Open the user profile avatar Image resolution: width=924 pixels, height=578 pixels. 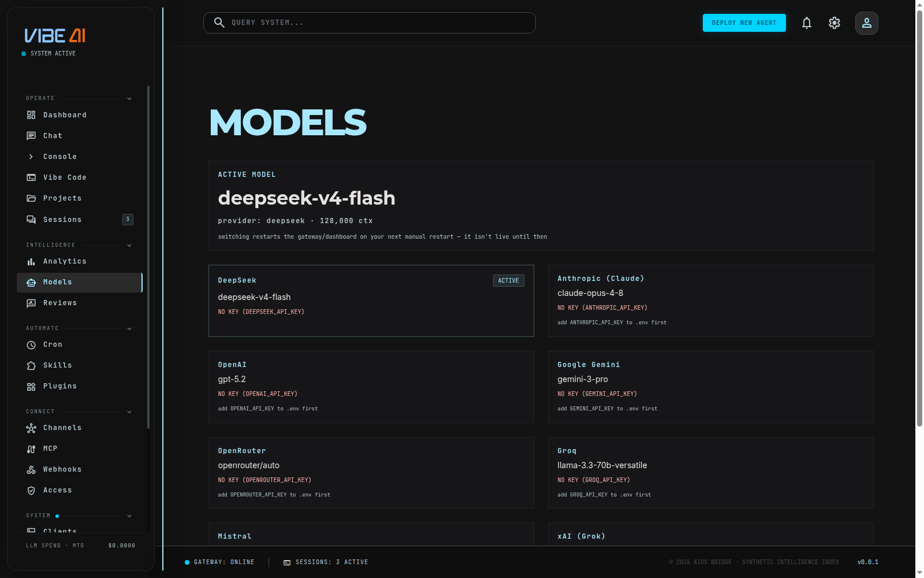point(867,23)
